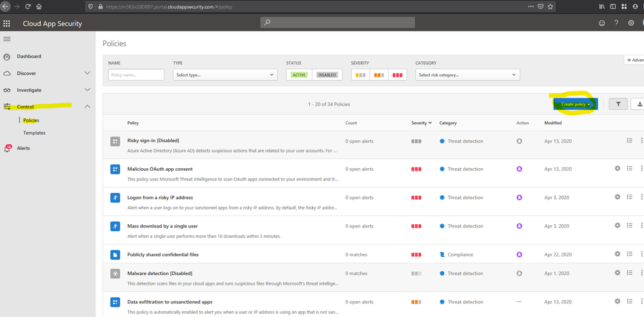Image resolution: width=644 pixels, height=317 pixels.
Task: Open the Malicious OAuth app consent policy
Action: pyautogui.click(x=160, y=169)
